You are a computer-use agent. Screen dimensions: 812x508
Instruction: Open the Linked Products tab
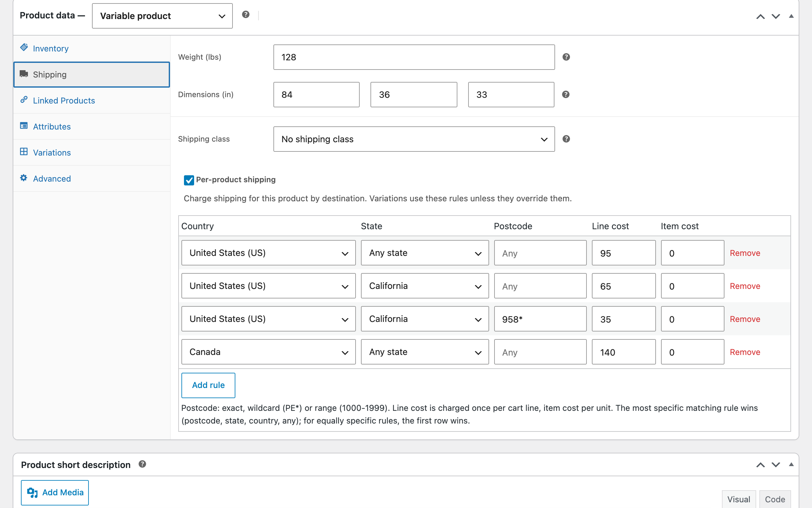92,100
